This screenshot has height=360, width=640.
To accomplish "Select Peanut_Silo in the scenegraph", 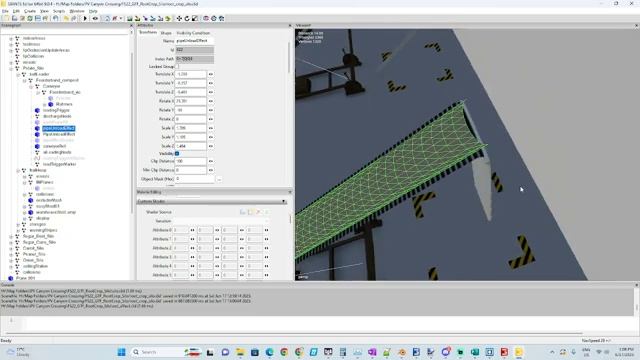I will tap(34, 254).
